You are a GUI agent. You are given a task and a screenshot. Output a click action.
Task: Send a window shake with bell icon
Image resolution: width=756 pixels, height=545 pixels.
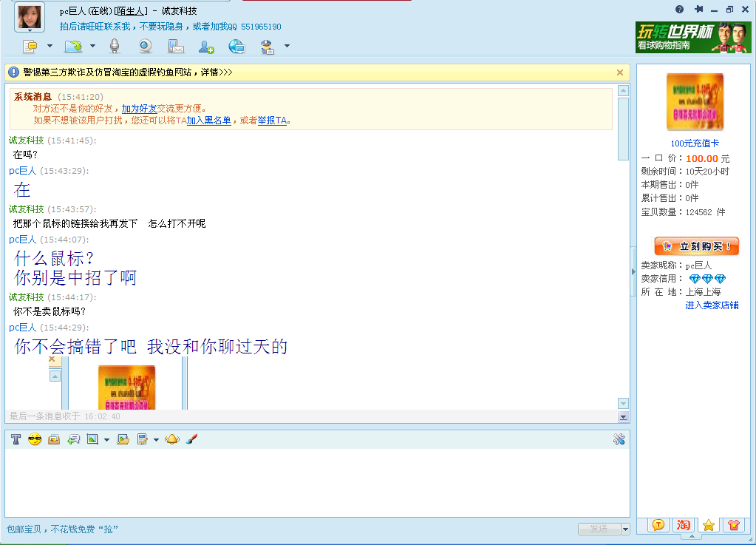click(172, 439)
